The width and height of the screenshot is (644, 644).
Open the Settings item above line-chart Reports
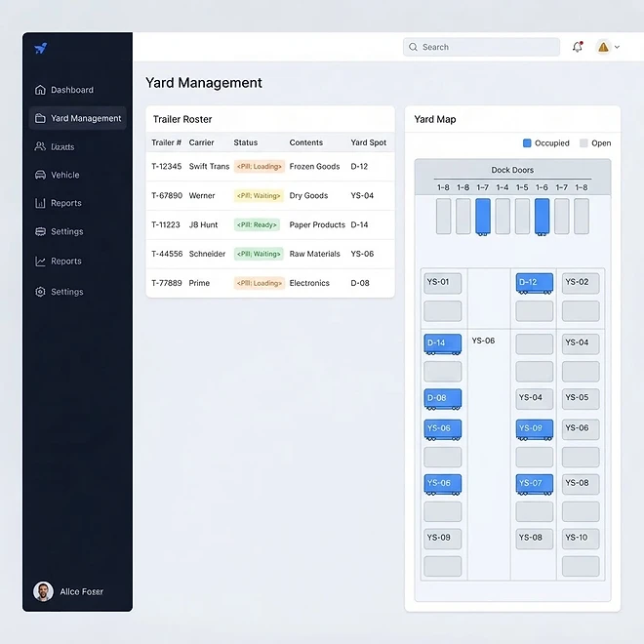pyautogui.click(x=60, y=231)
